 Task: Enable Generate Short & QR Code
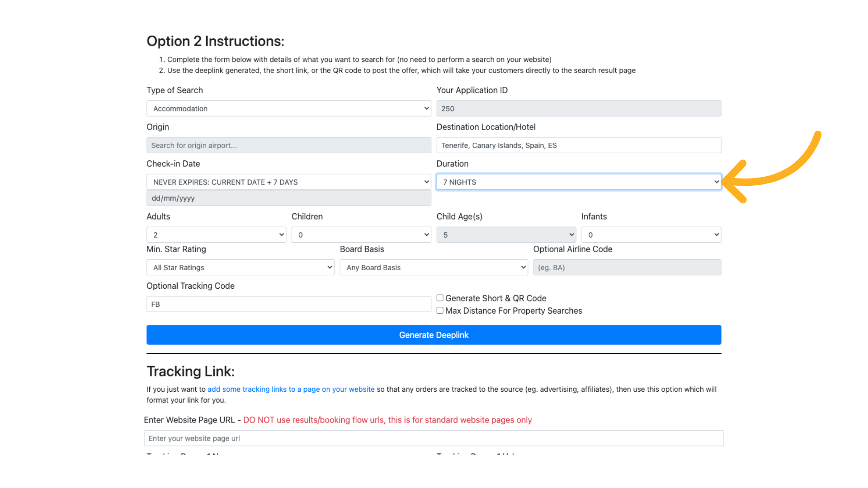[440, 298]
